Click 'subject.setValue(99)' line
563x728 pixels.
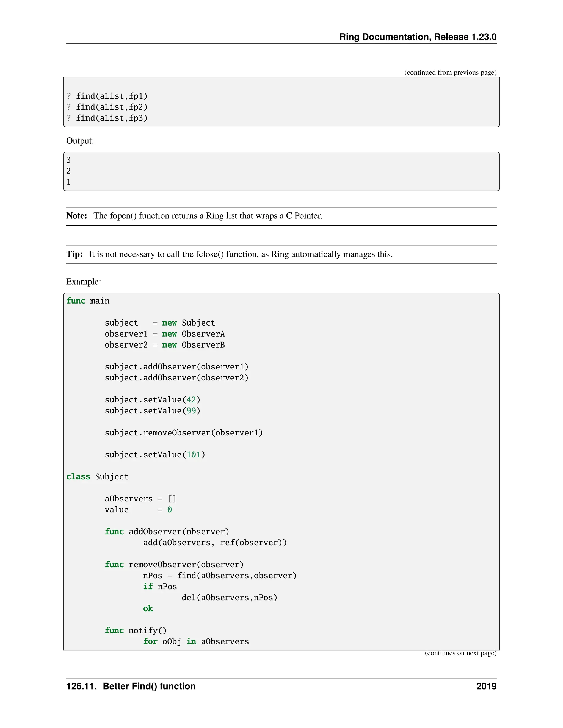point(152,411)
